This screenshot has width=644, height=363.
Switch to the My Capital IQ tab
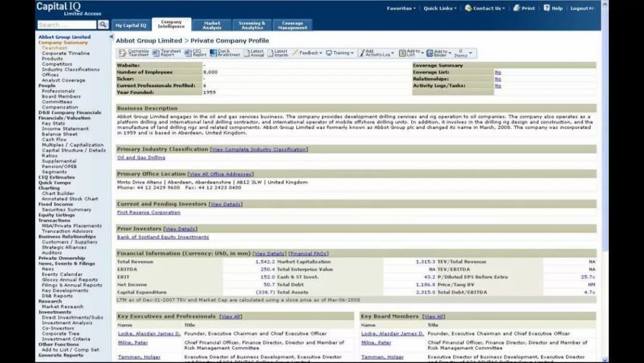(x=131, y=25)
